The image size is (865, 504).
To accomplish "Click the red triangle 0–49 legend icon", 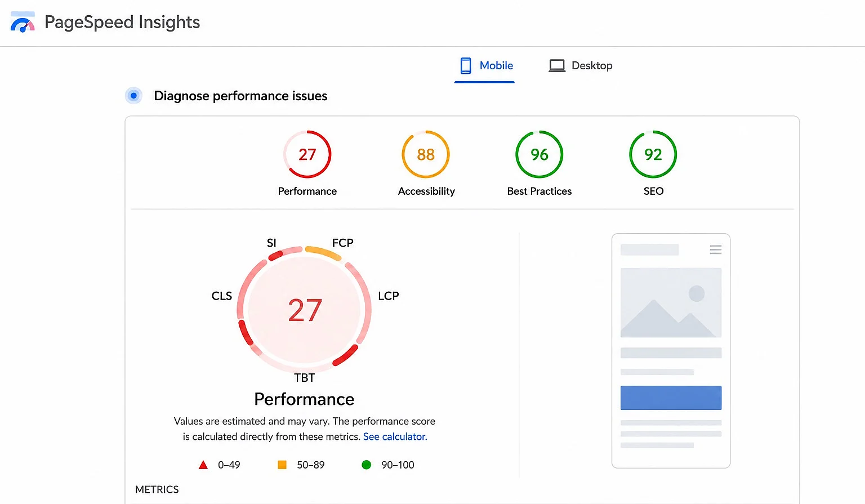I will click(x=203, y=465).
